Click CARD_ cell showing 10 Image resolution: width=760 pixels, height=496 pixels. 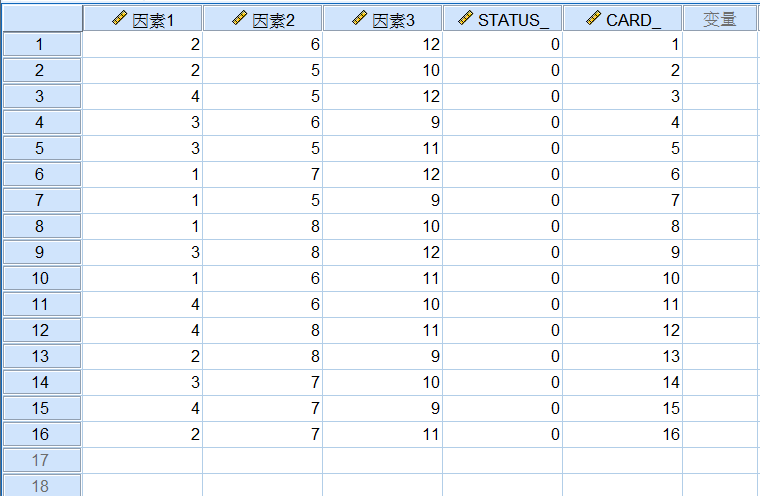click(x=623, y=278)
